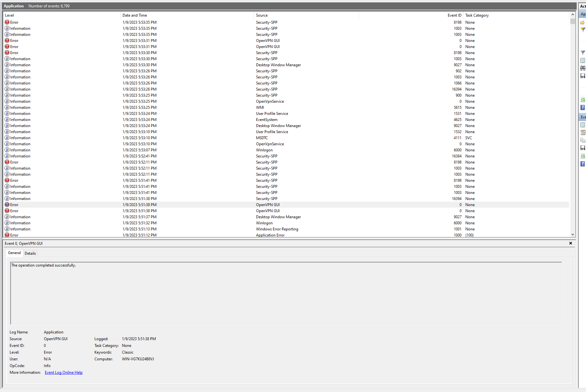Image resolution: width=586 pixels, height=392 pixels.
Task: Close the event preview pane
Action: point(570,243)
